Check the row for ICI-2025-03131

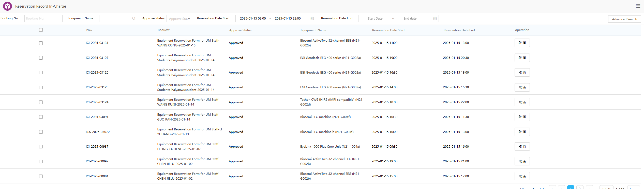(x=41, y=43)
